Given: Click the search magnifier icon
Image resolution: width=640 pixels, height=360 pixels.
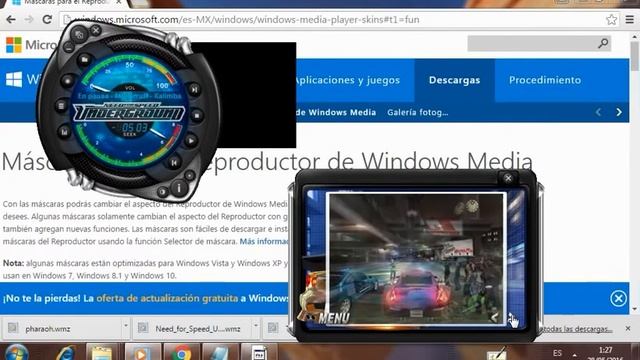Looking at the screenshot, I should [603, 43].
